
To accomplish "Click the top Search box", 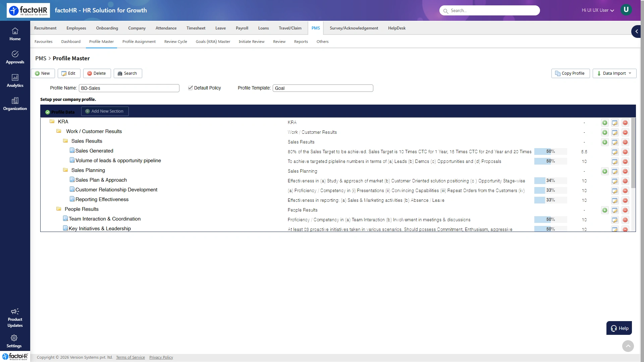I will coord(490,10).
